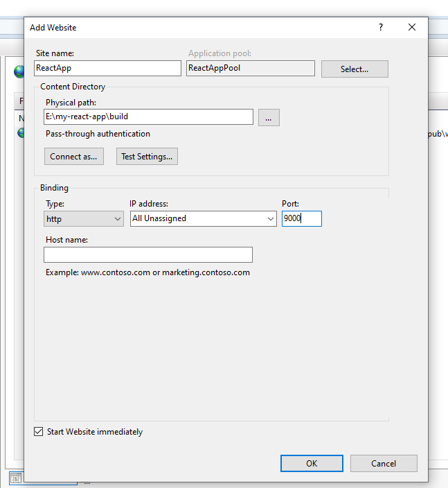Confirm the dialog with OK
This screenshot has width=448, height=488.
pos(312,463)
